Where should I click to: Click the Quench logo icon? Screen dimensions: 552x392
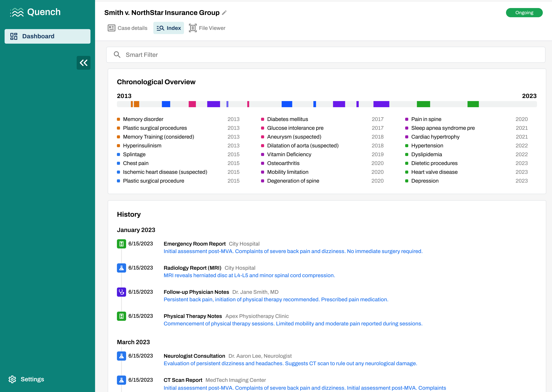(17, 12)
